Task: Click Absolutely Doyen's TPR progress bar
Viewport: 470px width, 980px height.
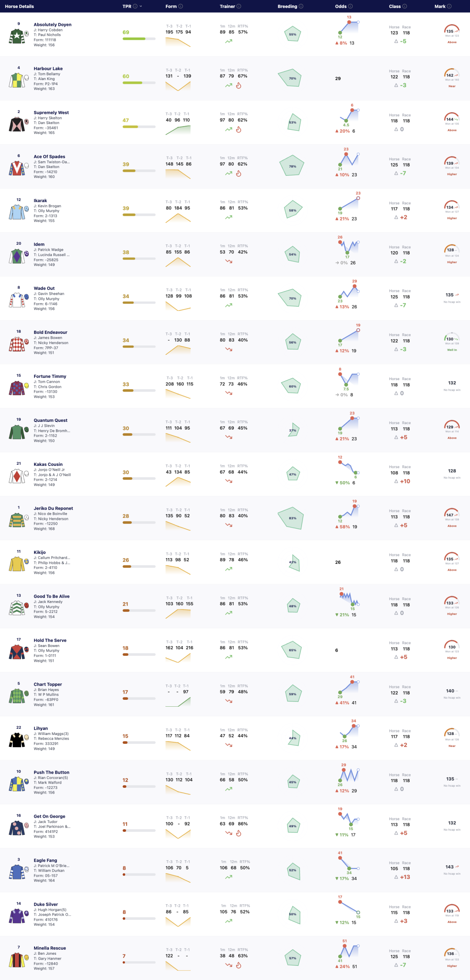Action: (139, 39)
